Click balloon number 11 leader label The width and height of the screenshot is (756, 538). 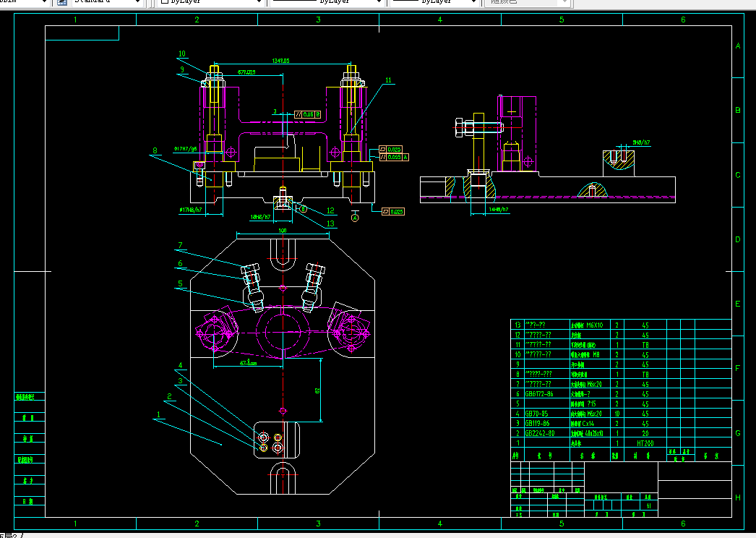coord(388,80)
